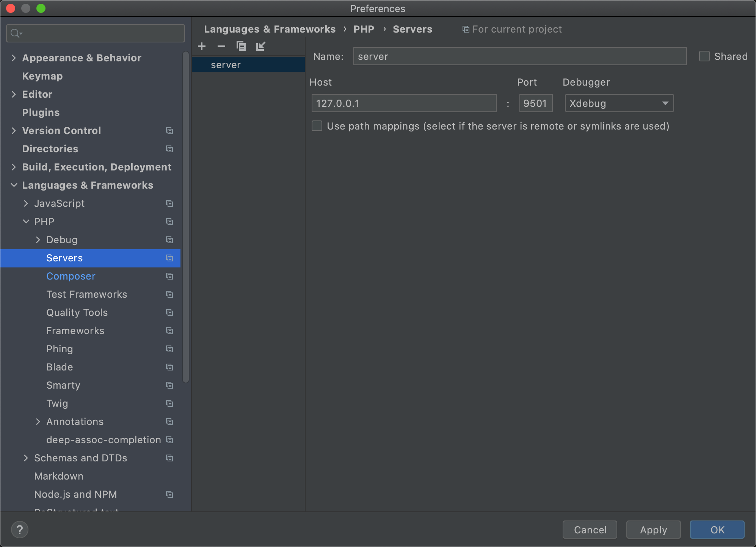Enable the Shared checkbox
The width and height of the screenshot is (756, 547).
coord(704,56)
